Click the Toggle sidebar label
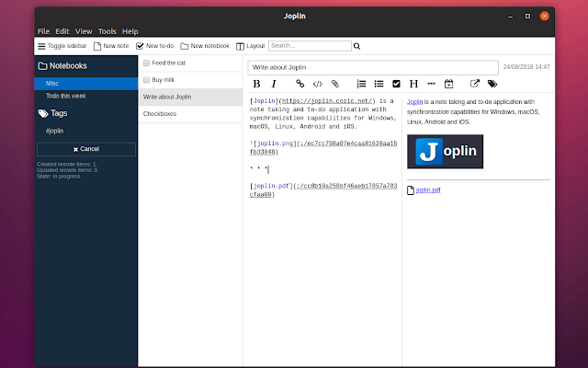588x368 pixels. (x=67, y=46)
